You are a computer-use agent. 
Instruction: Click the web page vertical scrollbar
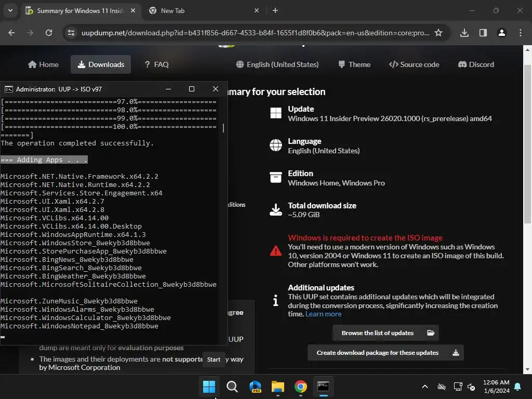527,144
